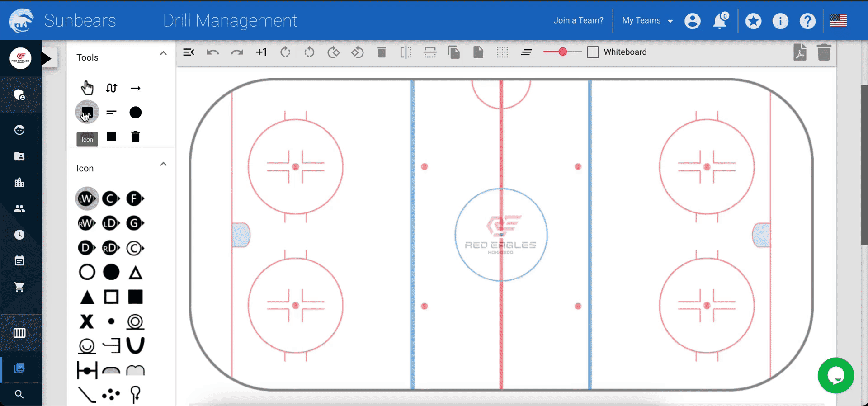Undo the last drawing action
Screen dimensions: 868x406
(x=213, y=52)
